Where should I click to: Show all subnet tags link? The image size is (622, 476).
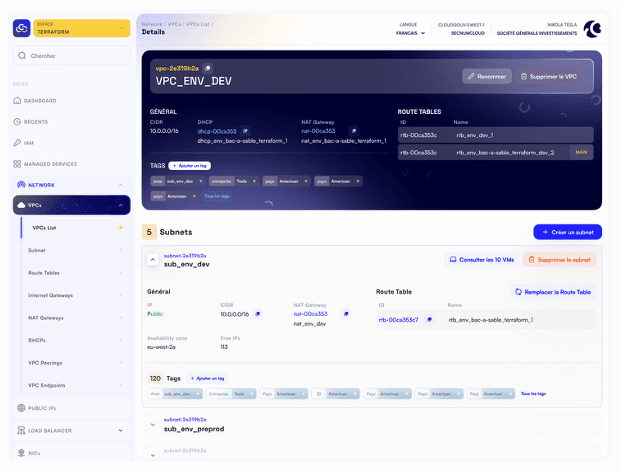[x=533, y=394]
